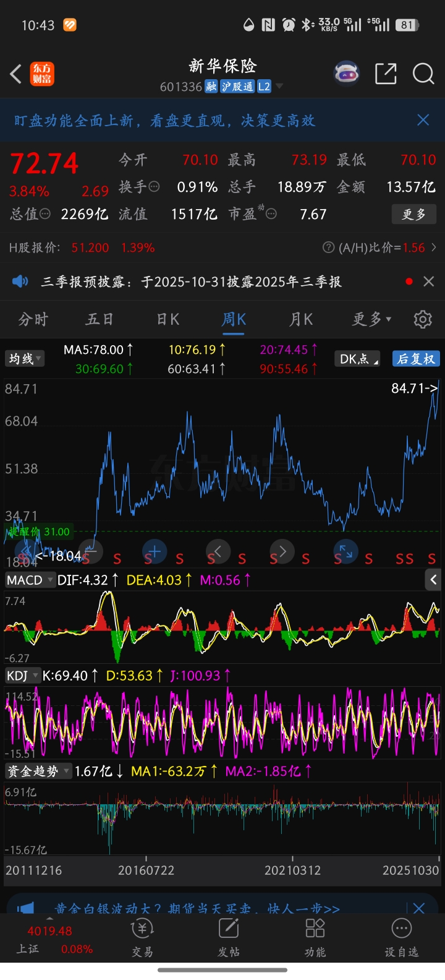
Task: Switch to the 五日 tab
Action: tap(100, 319)
